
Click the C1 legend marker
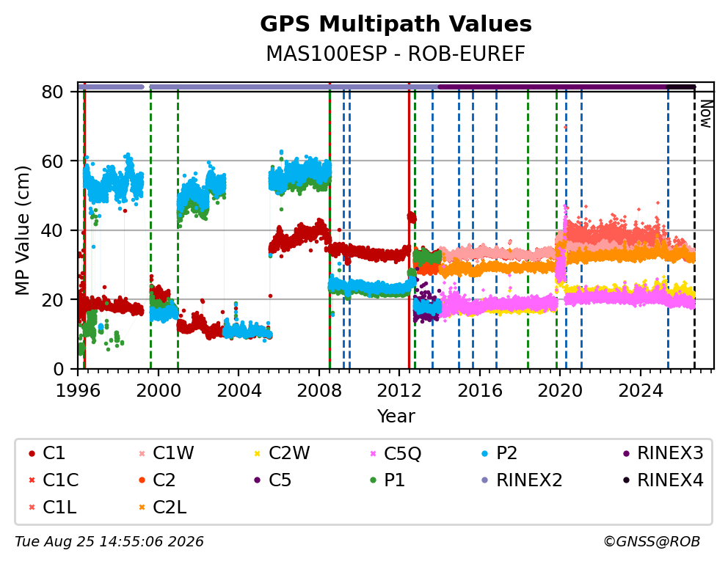tap(32, 453)
